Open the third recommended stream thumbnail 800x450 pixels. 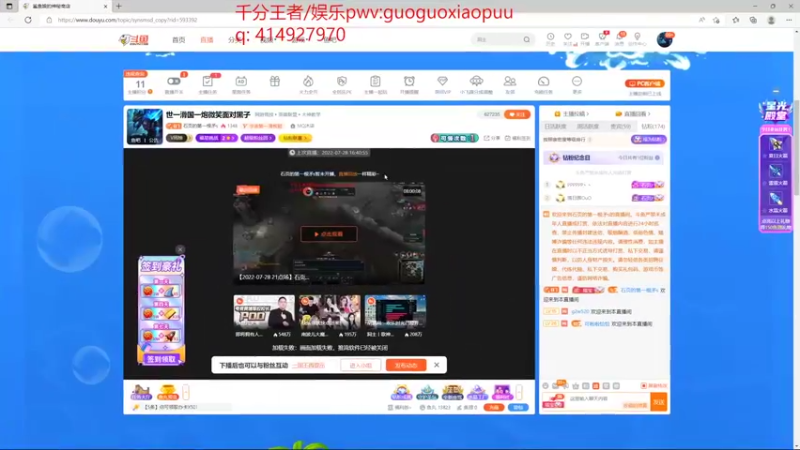(395, 312)
